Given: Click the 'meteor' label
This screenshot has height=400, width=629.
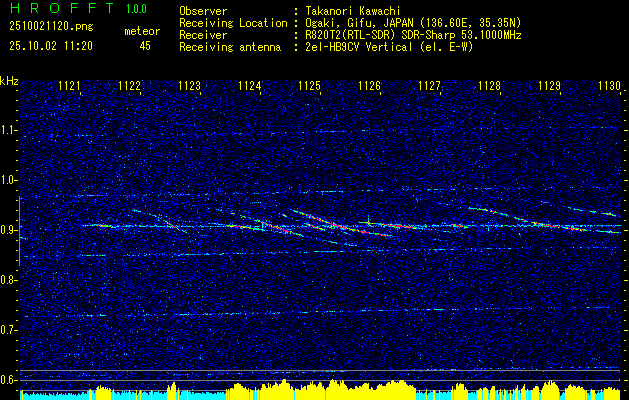Looking at the screenshot, I should point(142,31).
